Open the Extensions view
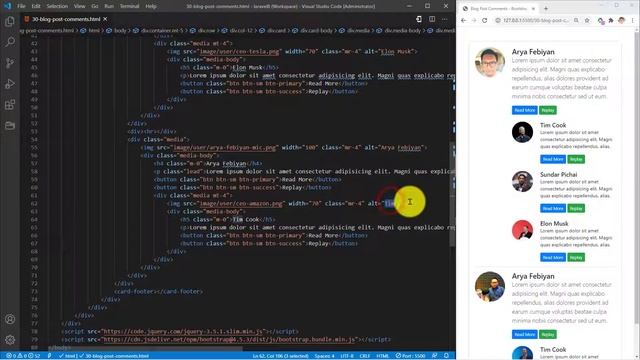This screenshot has height=360, width=640. pos(10,104)
